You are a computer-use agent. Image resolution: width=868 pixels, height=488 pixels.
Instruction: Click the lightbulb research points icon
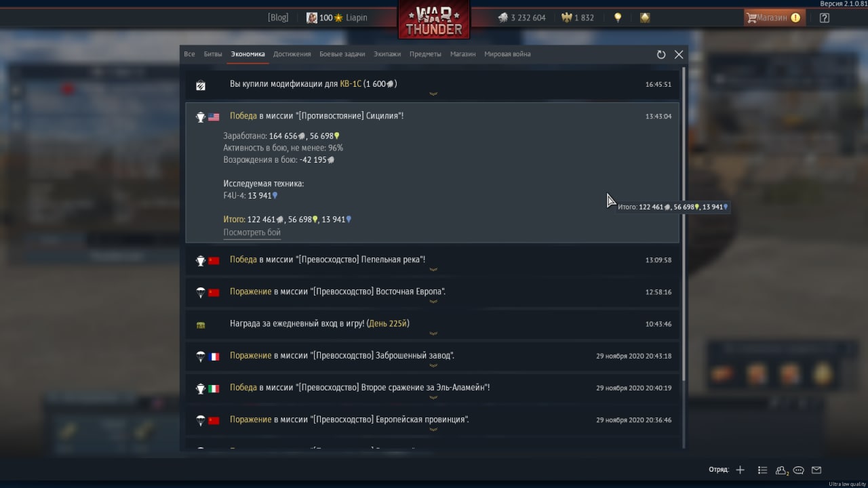tap(618, 18)
